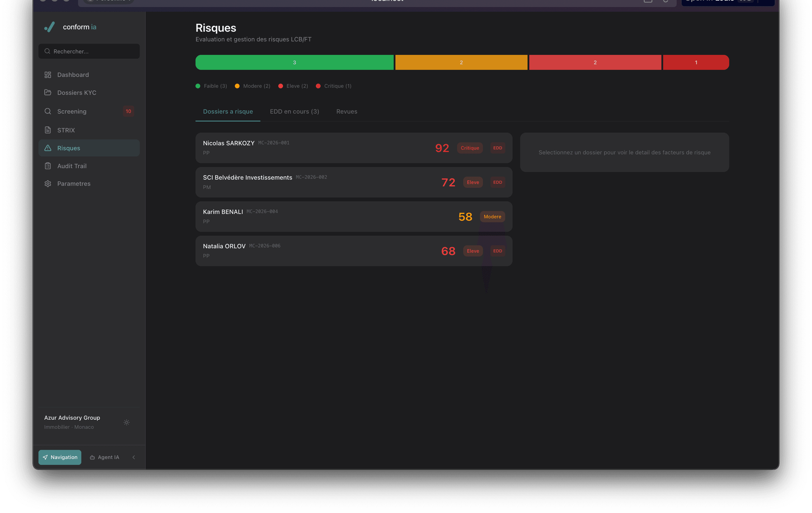Click the green Faible risk bar segment
812x513 pixels.
click(x=294, y=62)
